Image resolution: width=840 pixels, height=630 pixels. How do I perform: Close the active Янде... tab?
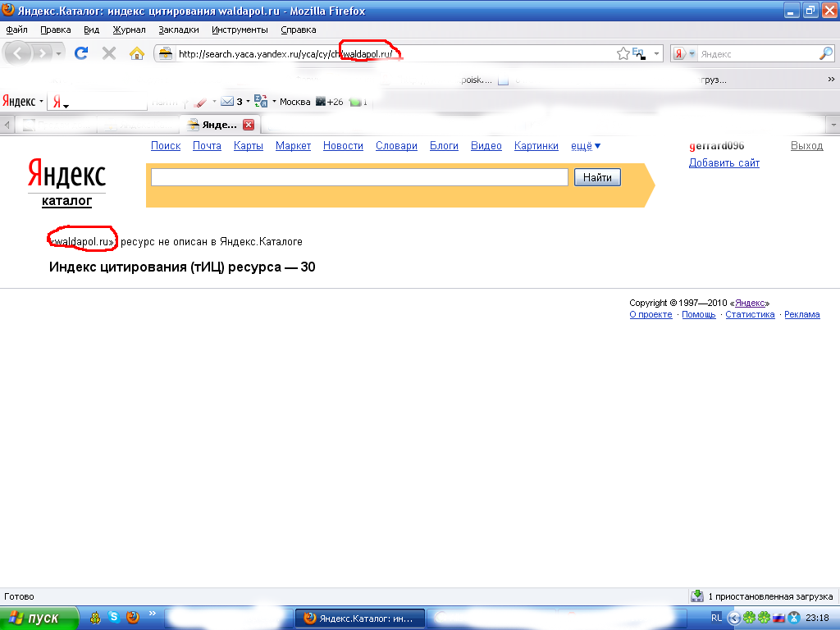[x=249, y=125]
